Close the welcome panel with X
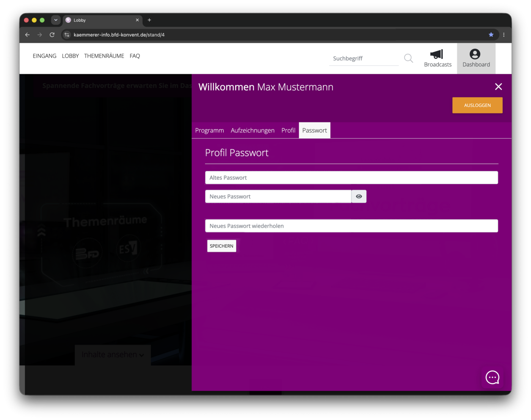The image size is (531, 420). [x=498, y=87]
